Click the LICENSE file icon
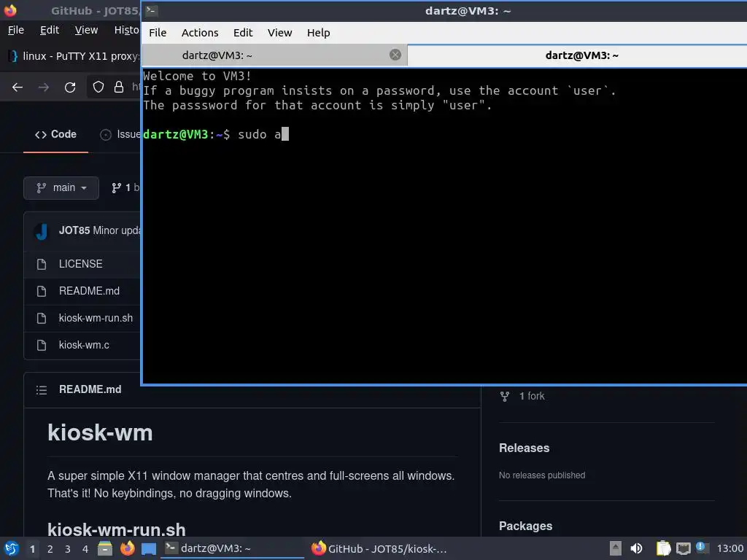Image resolution: width=747 pixels, height=560 pixels. coord(42,264)
